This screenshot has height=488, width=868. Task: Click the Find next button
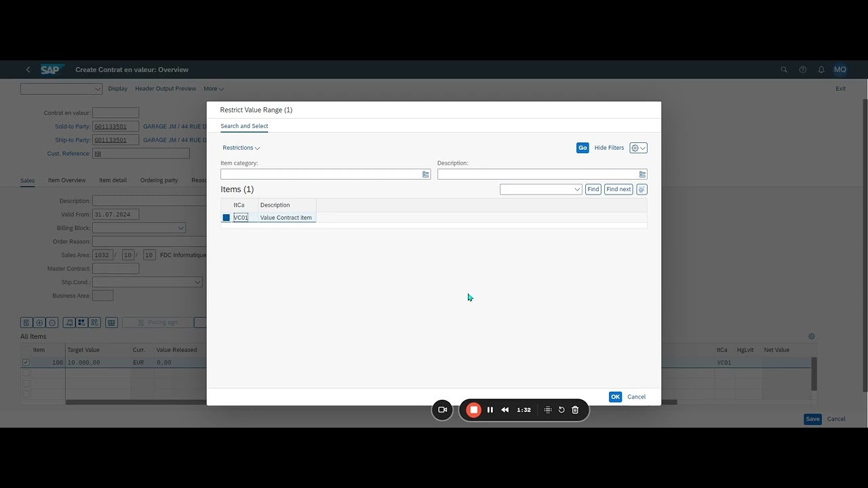coord(618,189)
